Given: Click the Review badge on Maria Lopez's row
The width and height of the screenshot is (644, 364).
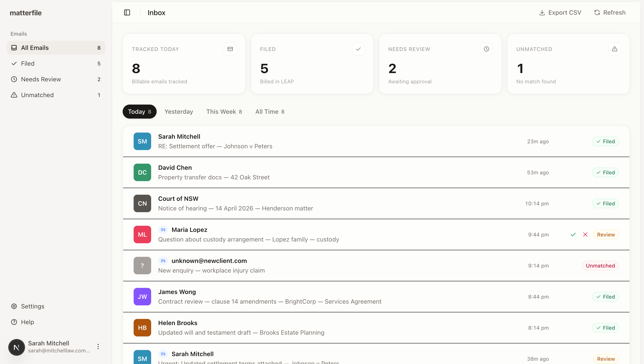Looking at the screenshot, I should click(x=606, y=234).
